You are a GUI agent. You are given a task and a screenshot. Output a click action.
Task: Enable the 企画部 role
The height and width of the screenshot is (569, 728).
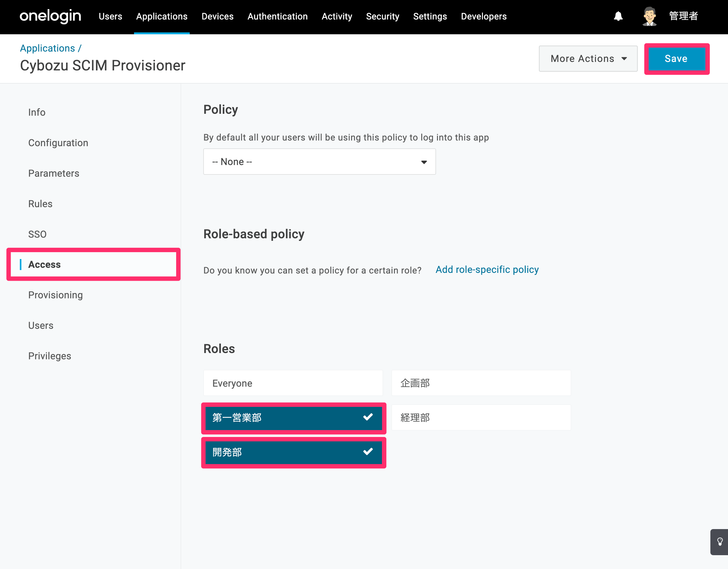(x=481, y=383)
